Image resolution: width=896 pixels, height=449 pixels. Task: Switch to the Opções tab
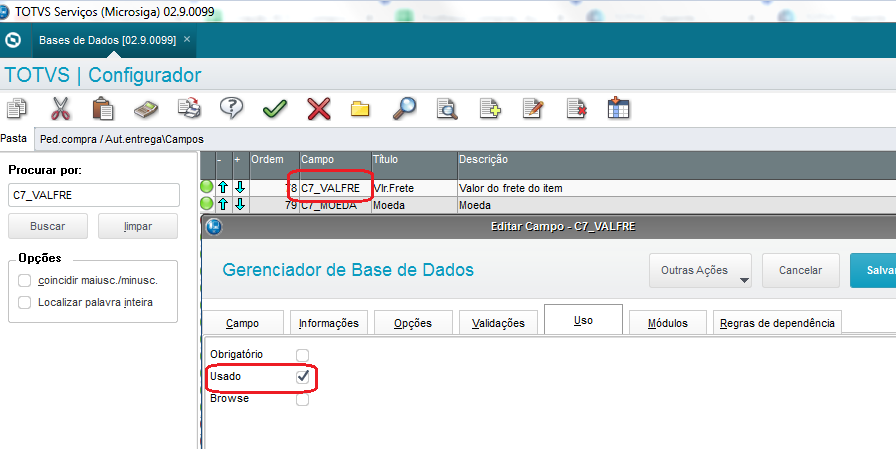(x=413, y=323)
